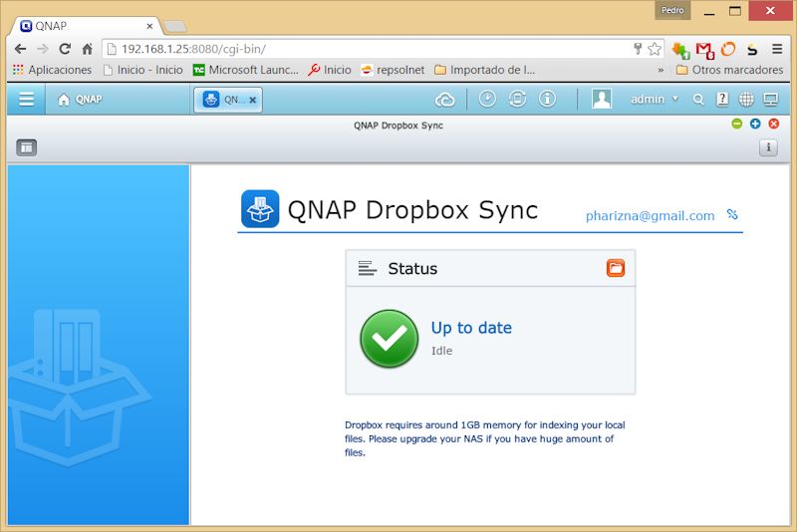Click the browser forward arrow
This screenshot has width=797, height=532.
coord(43,49)
